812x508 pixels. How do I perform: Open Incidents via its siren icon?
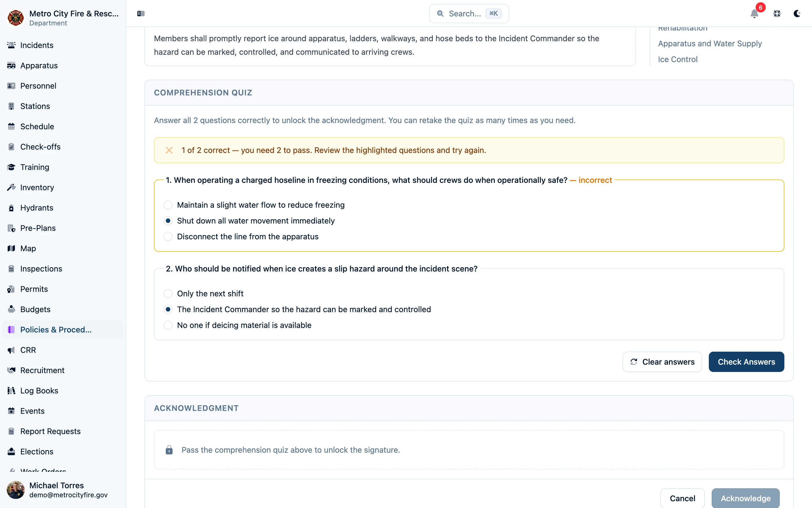point(11,45)
